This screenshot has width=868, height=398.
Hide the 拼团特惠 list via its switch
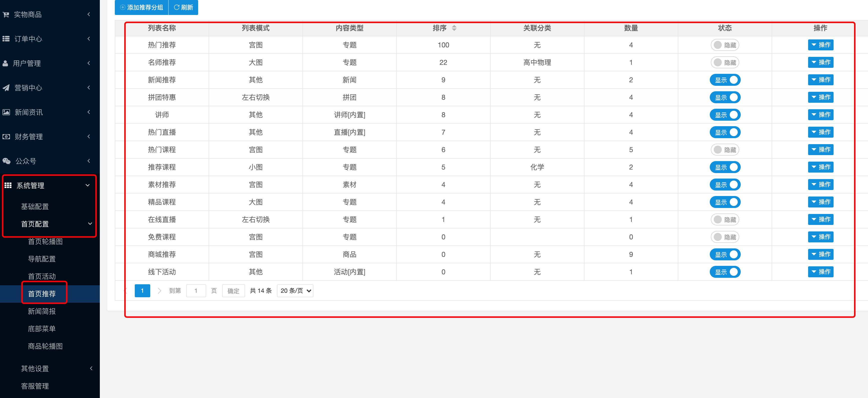point(725,98)
